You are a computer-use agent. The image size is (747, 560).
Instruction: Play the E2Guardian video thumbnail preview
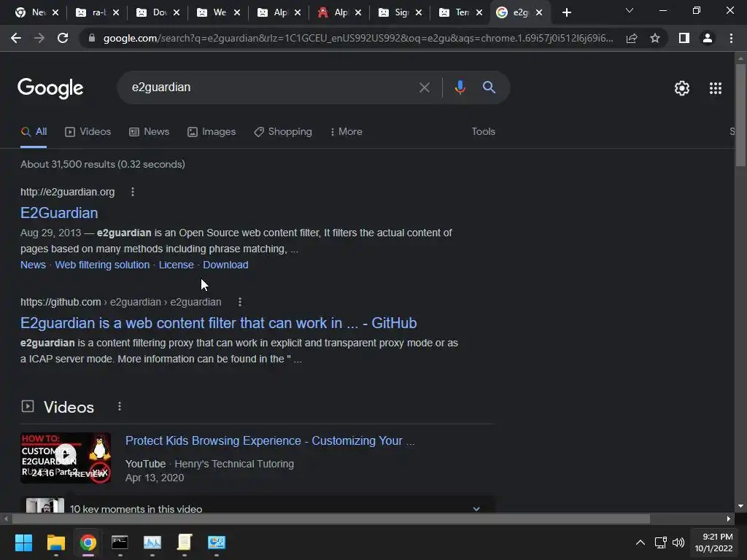pyautogui.click(x=66, y=458)
